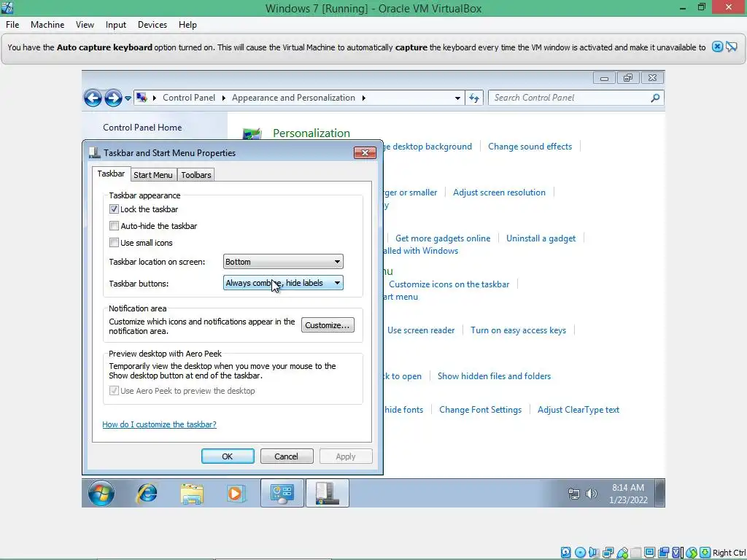Click VirtualBox shared folders status icon

pyautogui.click(x=636, y=553)
